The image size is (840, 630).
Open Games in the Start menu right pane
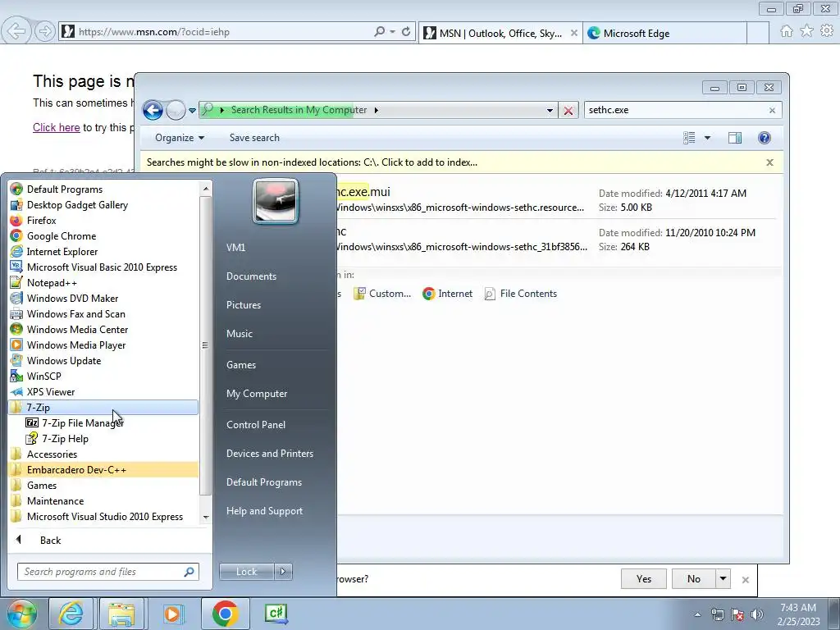click(x=241, y=364)
